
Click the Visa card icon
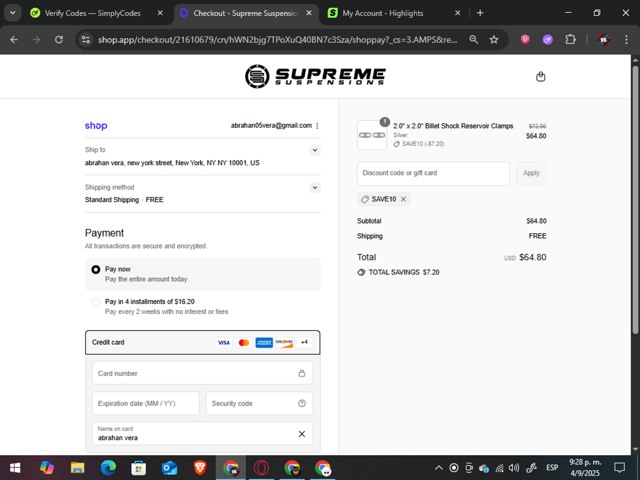pos(224,342)
